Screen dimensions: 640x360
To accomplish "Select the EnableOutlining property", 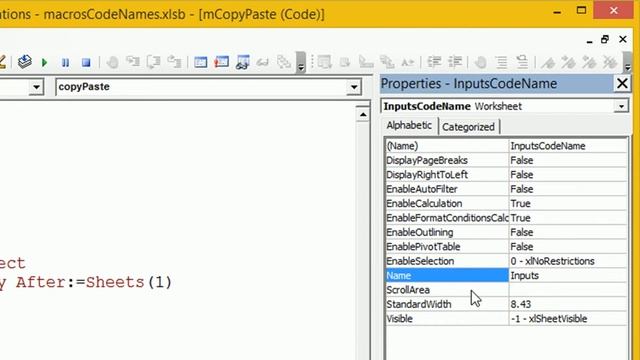I will 447,232.
